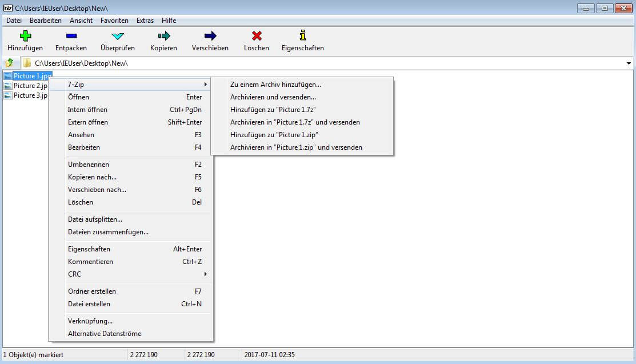Image resolution: width=636 pixels, height=364 pixels.
Task: Open the Ansicht menu
Action: (81, 21)
